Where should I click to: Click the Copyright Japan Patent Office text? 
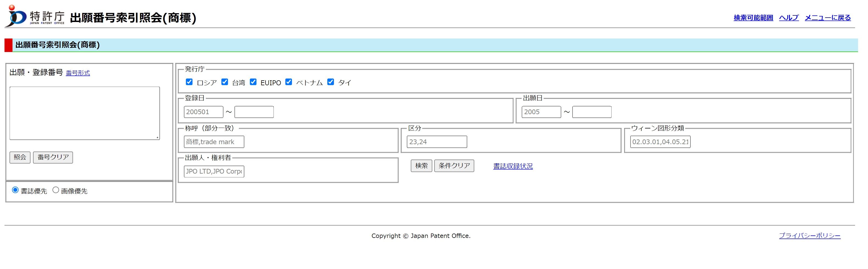(421, 236)
